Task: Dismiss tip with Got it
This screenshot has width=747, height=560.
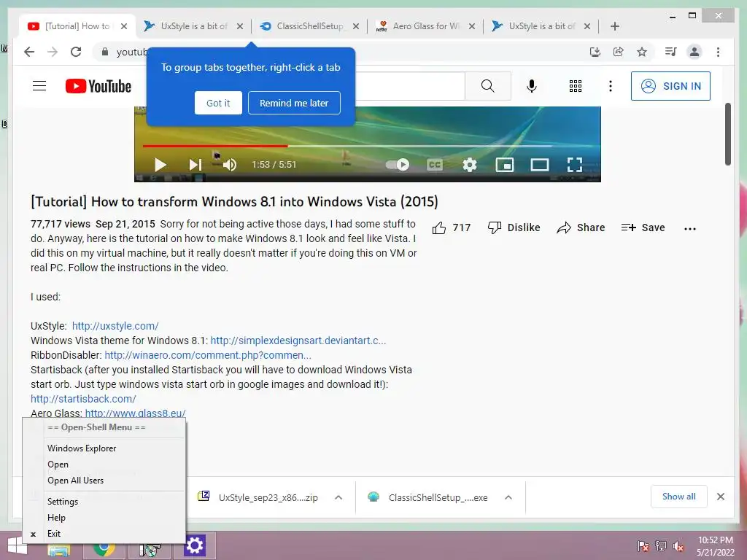Action: point(218,103)
